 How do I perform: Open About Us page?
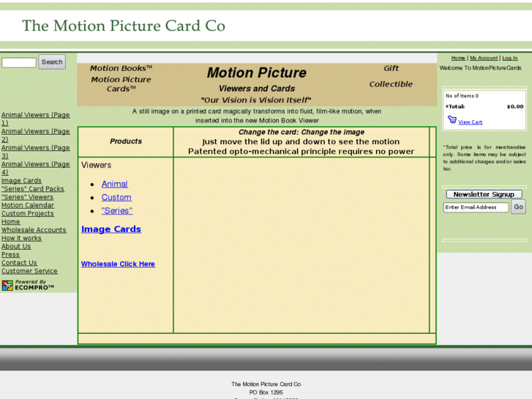pos(16,246)
